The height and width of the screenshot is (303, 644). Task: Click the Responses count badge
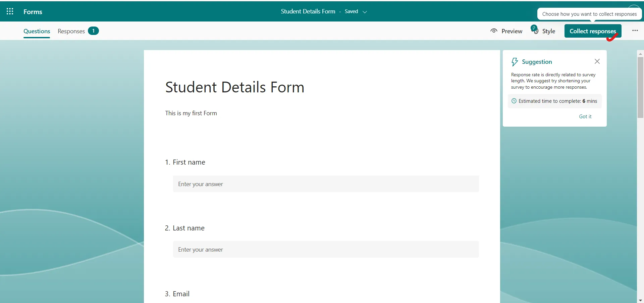click(93, 31)
